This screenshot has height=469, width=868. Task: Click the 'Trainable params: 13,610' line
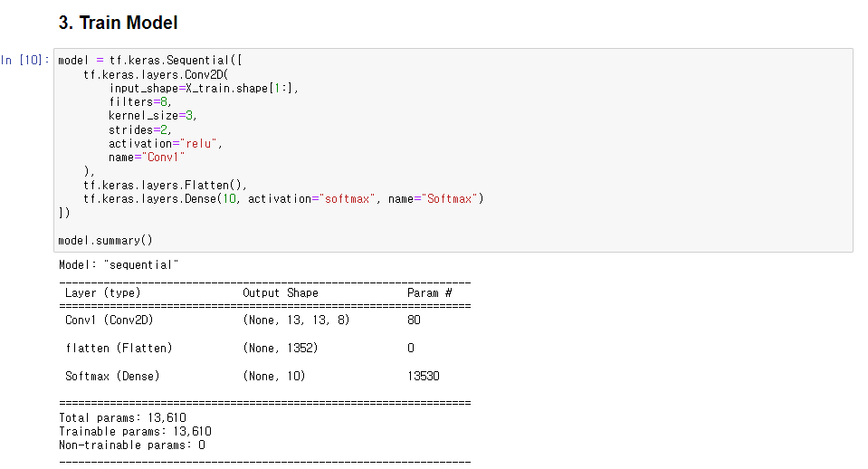135,431
